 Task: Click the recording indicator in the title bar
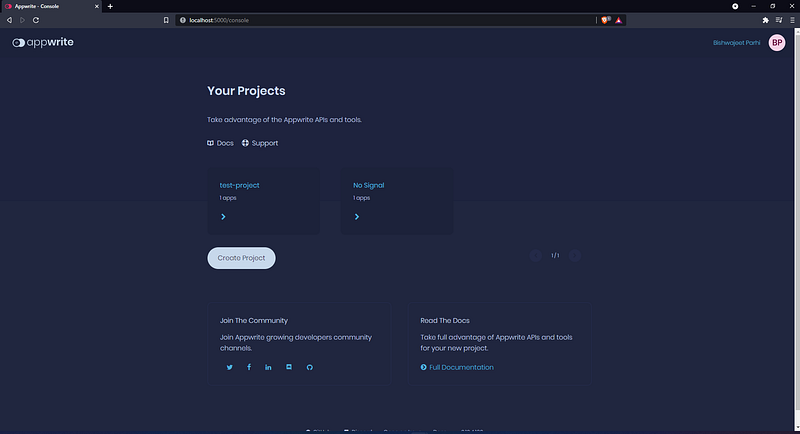point(735,6)
